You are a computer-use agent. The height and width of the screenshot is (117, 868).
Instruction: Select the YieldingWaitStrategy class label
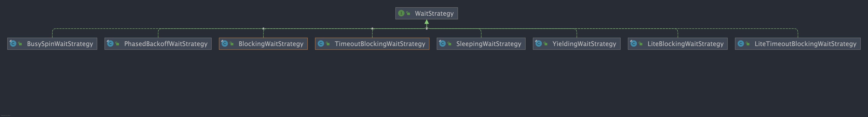pyautogui.click(x=584, y=44)
